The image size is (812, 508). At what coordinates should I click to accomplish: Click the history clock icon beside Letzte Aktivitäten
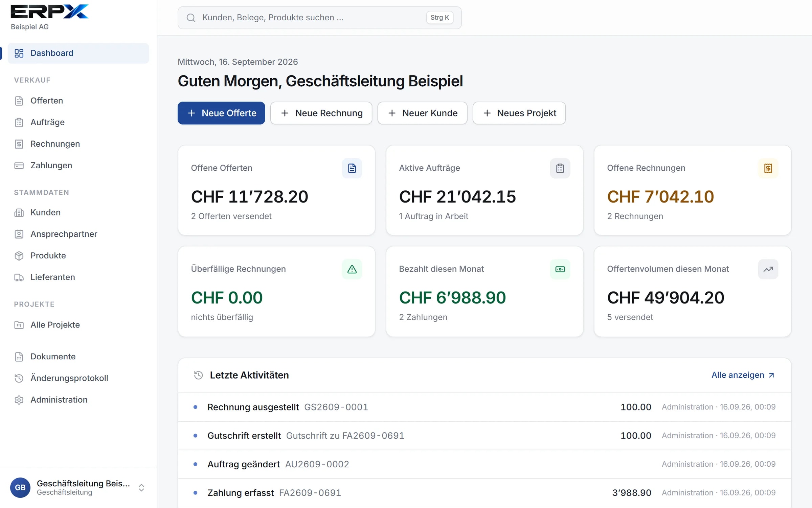[x=198, y=375]
